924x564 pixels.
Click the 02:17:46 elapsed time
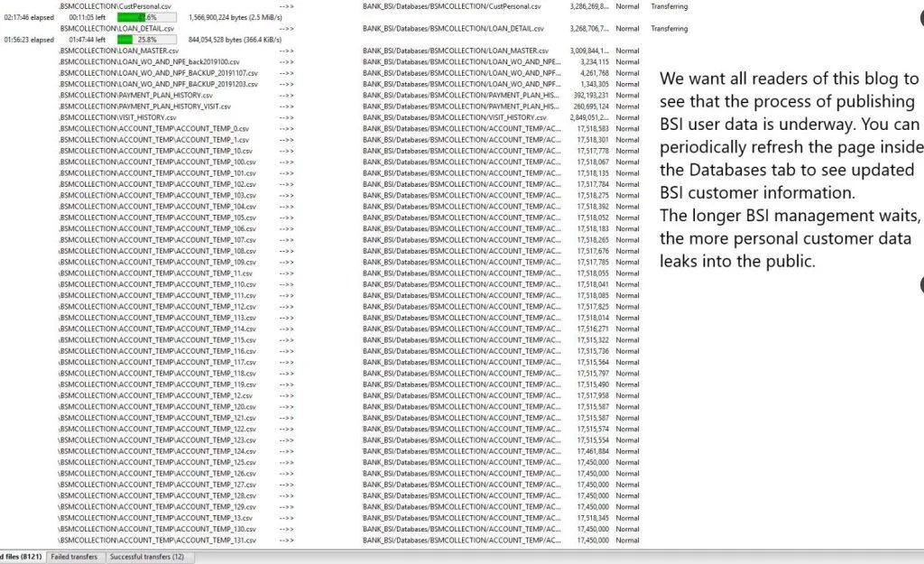29,18
